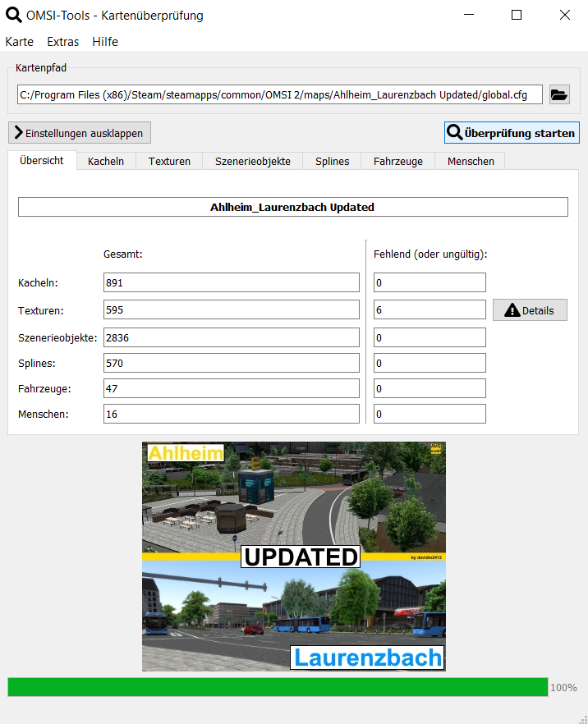
Task: Click the Texturen missing count field
Action: pyautogui.click(x=430, y=309)
